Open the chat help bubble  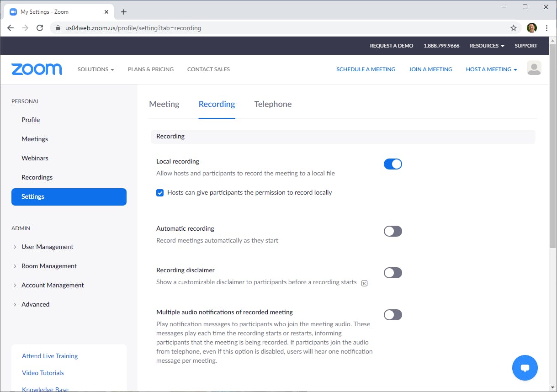click(525, 368)
